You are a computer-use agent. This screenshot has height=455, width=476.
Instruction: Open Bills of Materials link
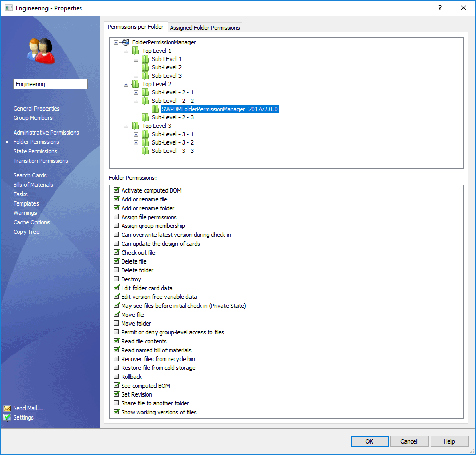pyautogui.click(x=33, y=185)
